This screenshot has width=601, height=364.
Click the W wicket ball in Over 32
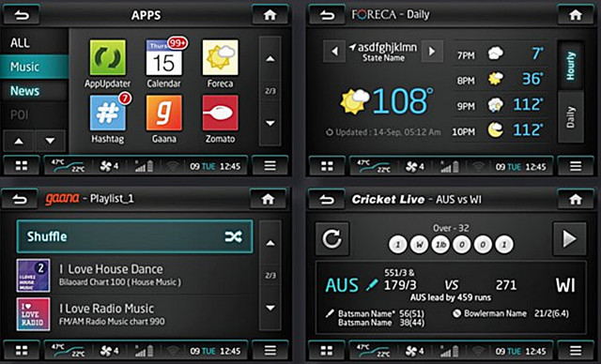tap(420, 245)
